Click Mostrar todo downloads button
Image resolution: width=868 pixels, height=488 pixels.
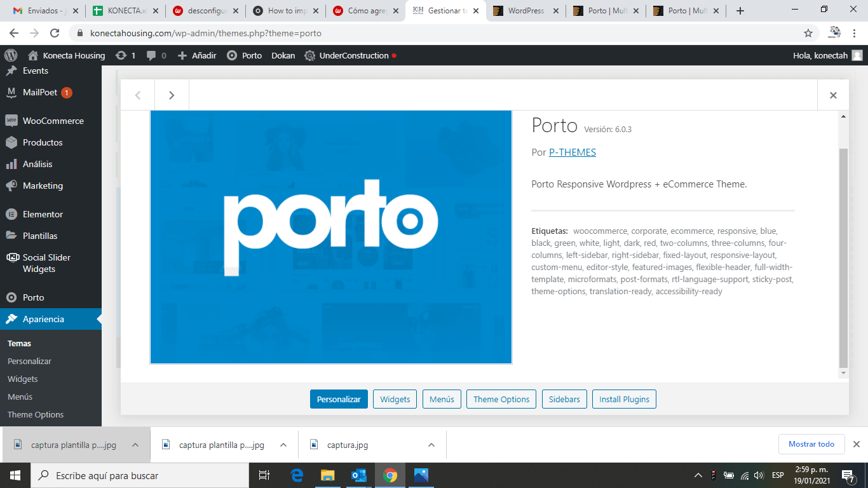[811, 444]
